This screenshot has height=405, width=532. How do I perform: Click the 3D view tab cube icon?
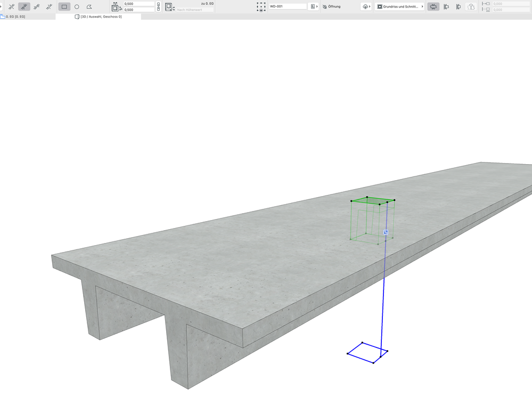coord(77,17)
